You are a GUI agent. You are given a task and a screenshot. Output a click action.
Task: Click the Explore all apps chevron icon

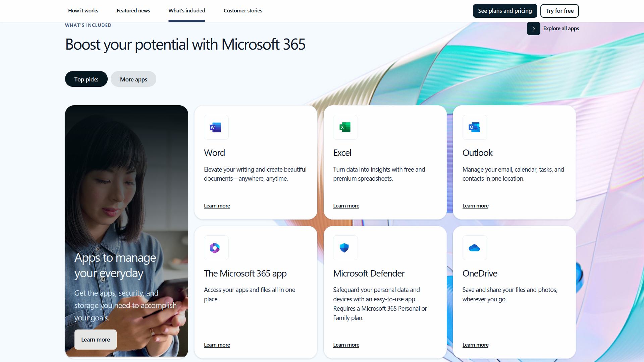pos(533,28)
